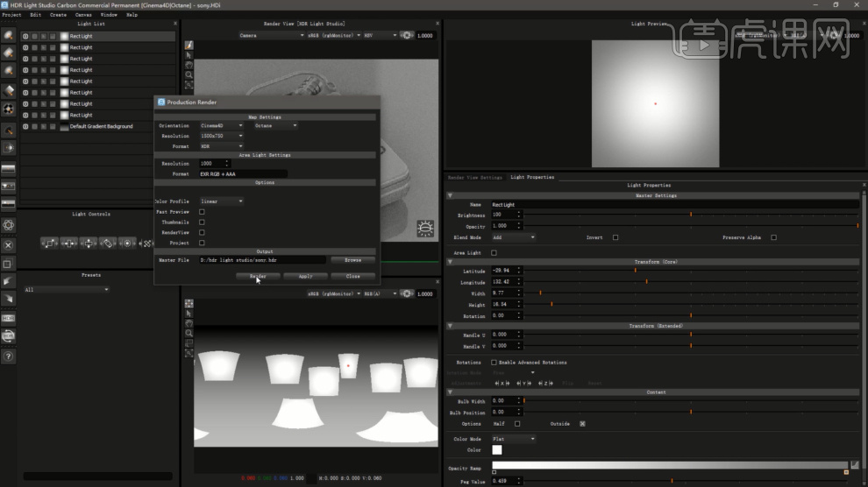The width and height of the screenshot is (868, 487).
Task: Enable the Area Light checkbox
Action: coord(494,253)
